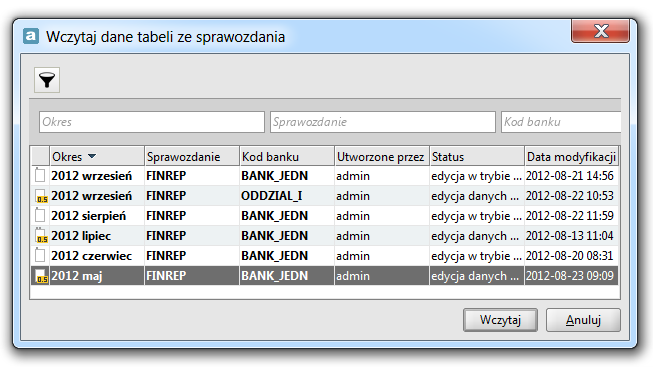The image size is (653, 367).
Task: Click date '2012-08-20 08:31'
Action: click(570, 256)
